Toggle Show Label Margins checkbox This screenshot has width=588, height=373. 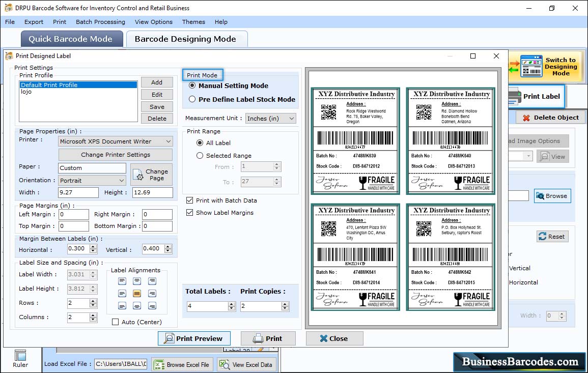[190, 213]
